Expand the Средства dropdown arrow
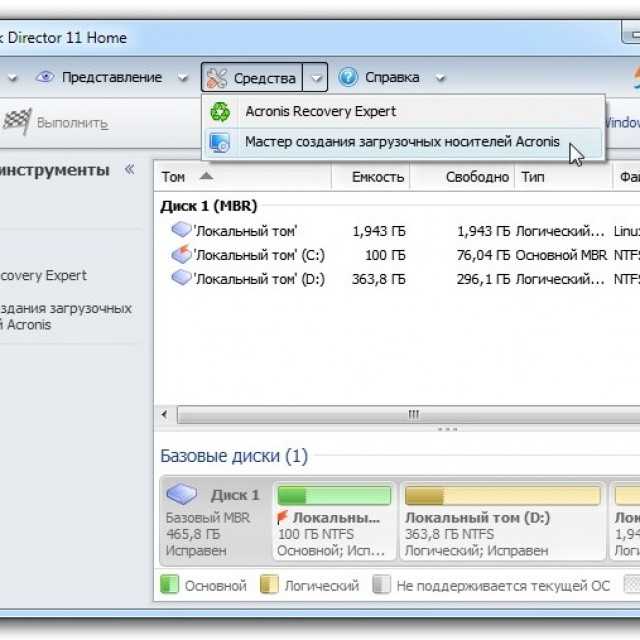The width and height of the screenshot is (640, 640). coord(316,78)
